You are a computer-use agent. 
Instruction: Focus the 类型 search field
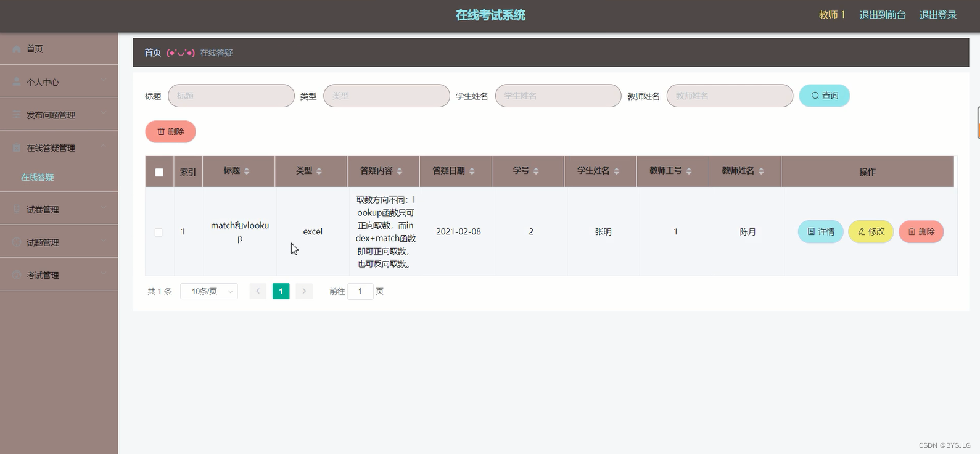[387, 96]
